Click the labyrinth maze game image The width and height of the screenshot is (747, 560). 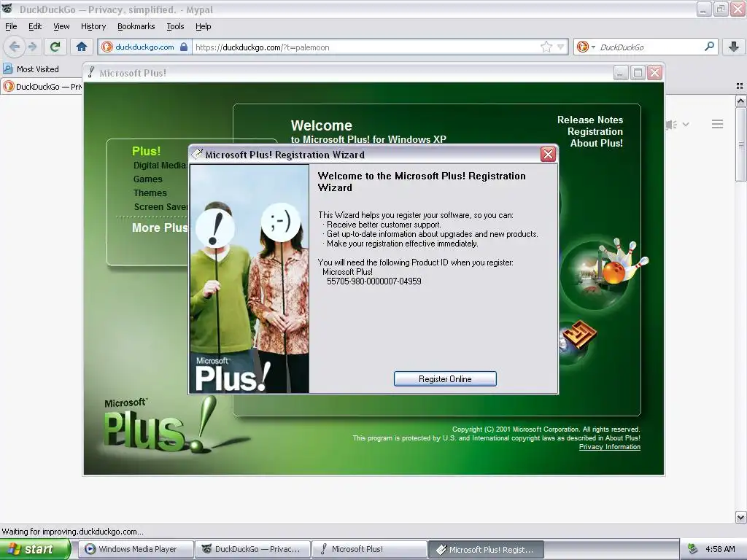coord(578,335)
